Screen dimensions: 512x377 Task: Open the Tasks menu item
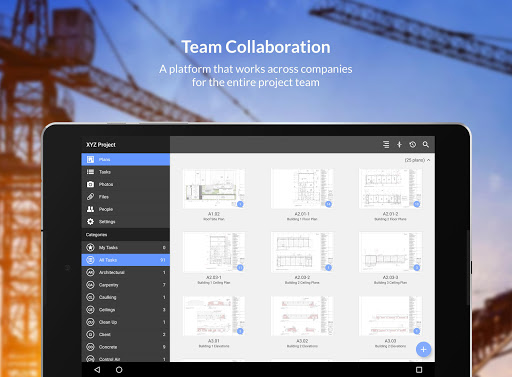(x=126, y=172)
